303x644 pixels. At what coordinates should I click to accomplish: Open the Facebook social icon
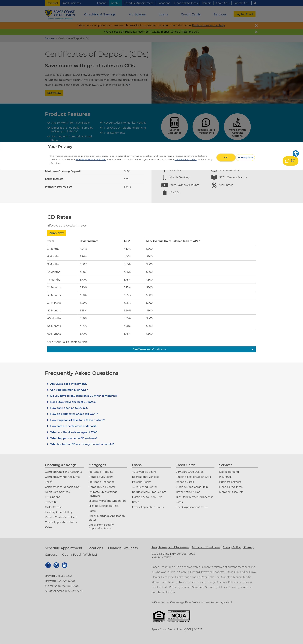click(48, 565)
